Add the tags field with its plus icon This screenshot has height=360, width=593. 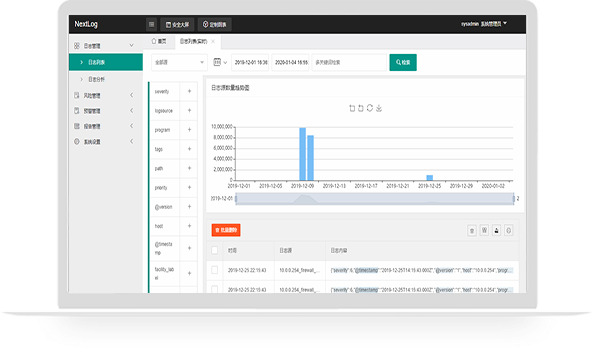click(189, 149)
